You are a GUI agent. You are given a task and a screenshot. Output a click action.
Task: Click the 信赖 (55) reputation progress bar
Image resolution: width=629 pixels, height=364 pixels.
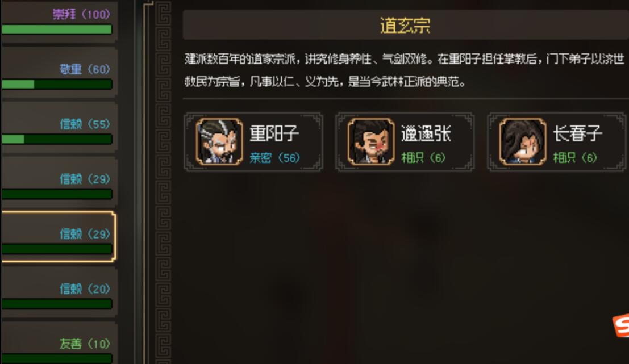pyautogui.click(x=57, y=139)
